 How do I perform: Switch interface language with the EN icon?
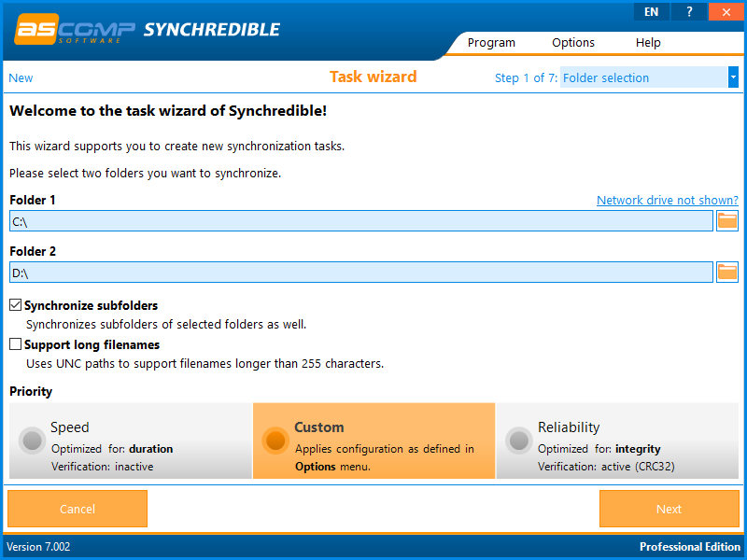(x=651, y=11)
